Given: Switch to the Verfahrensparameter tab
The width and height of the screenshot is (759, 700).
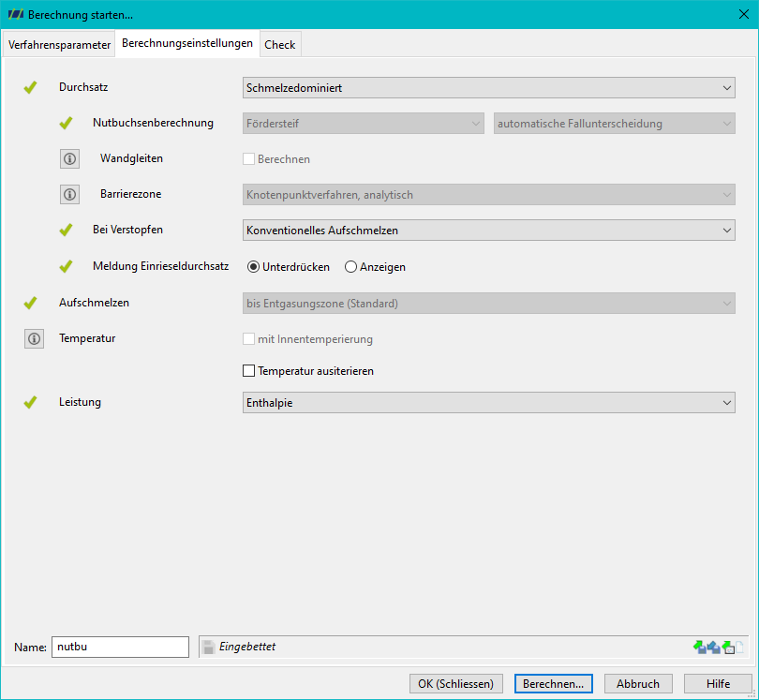Looking at the screenshot, I should [x=59, y=45].
